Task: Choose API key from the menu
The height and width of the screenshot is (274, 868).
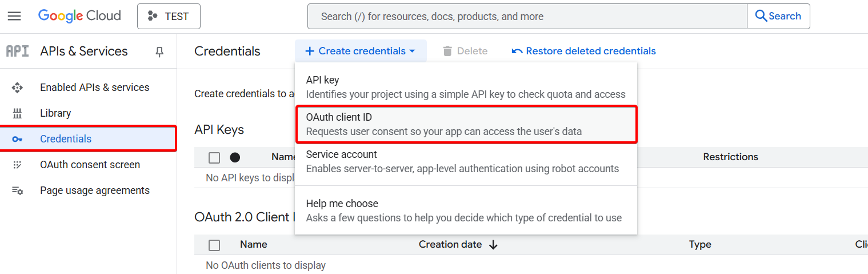Action: click(466, 87)
